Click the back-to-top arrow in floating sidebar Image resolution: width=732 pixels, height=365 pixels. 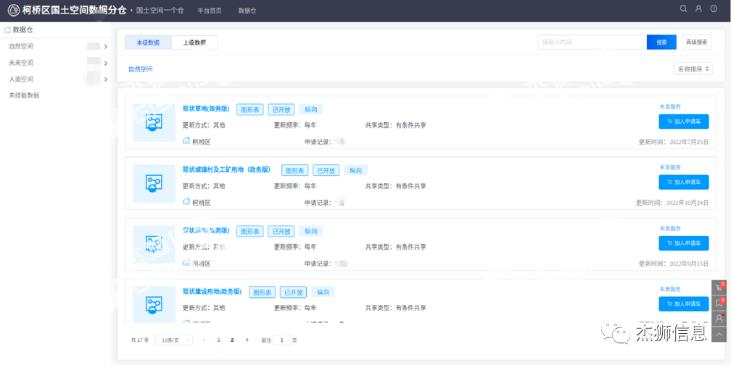point(719,334)
